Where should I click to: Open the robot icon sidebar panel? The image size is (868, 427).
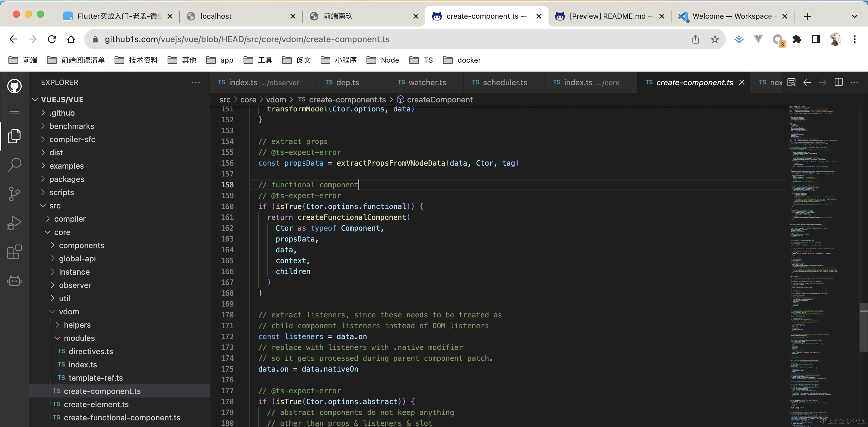14,281
